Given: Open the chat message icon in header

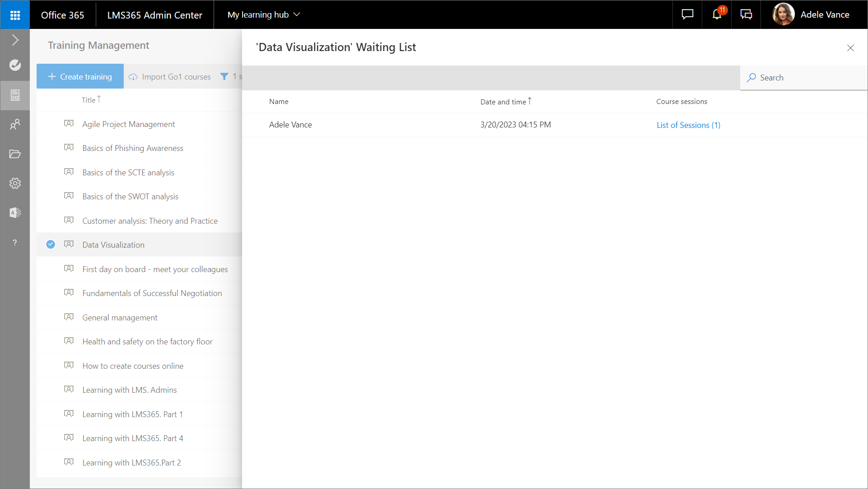Looking at the screenshot, I should coord(687,14).
